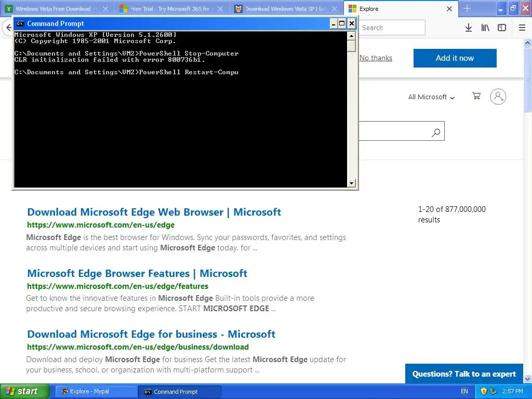This screenshot has width=532, height=399.
Task: Minimize the Command Prompt window
Action: click(x=333, y=23)
